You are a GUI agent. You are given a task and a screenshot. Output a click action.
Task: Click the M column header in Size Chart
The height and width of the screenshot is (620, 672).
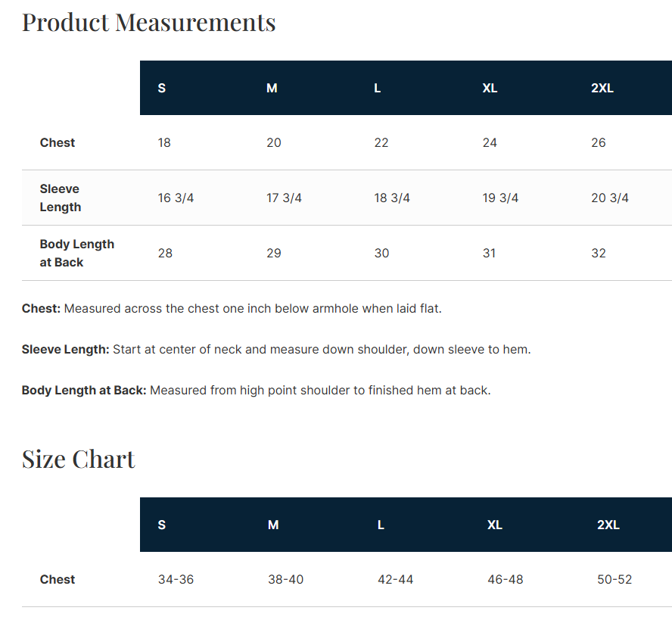tap(273, 525)
